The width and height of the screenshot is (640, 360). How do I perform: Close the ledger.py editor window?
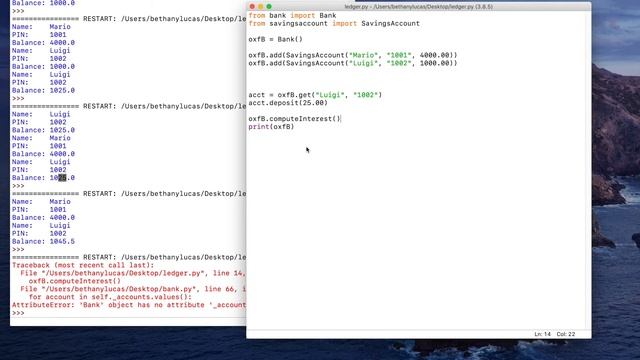pyautogui.click(x=252, y=7)
